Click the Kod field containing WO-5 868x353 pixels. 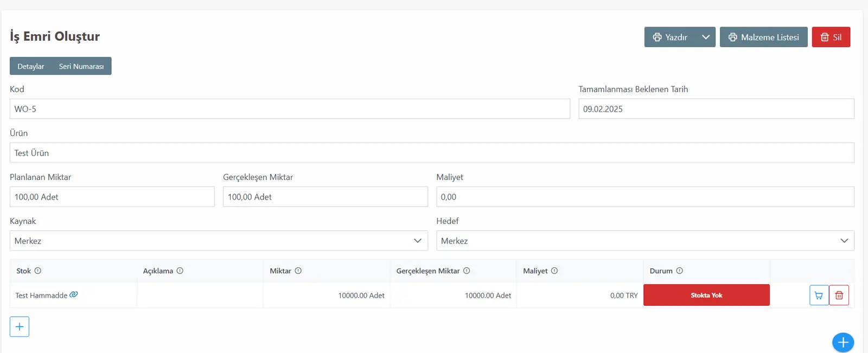point(290,109)
